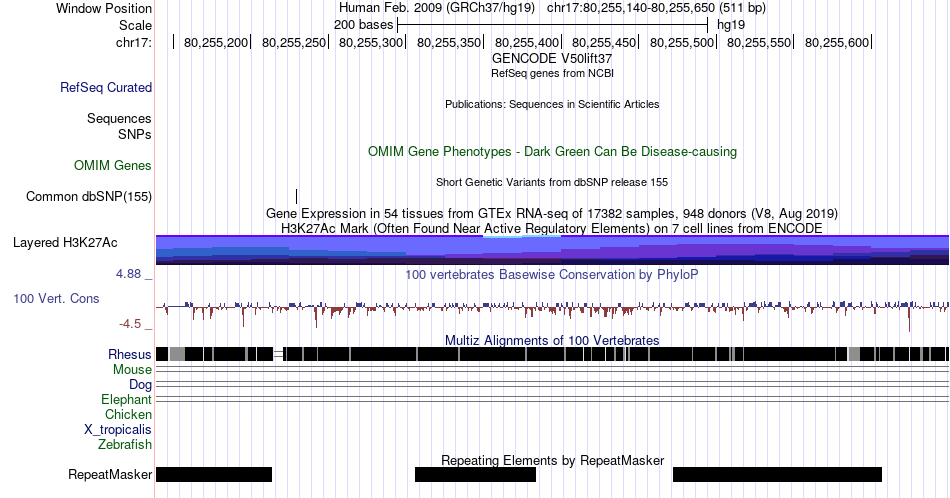Open the OMIM Genes track label
Screen dimensions: 950x498
coord(112,165)
